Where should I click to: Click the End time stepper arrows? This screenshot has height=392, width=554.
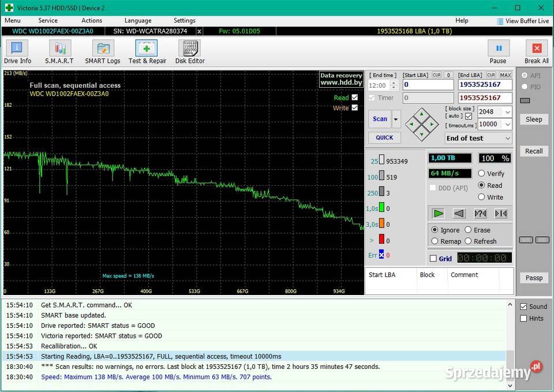coord(394,85)
